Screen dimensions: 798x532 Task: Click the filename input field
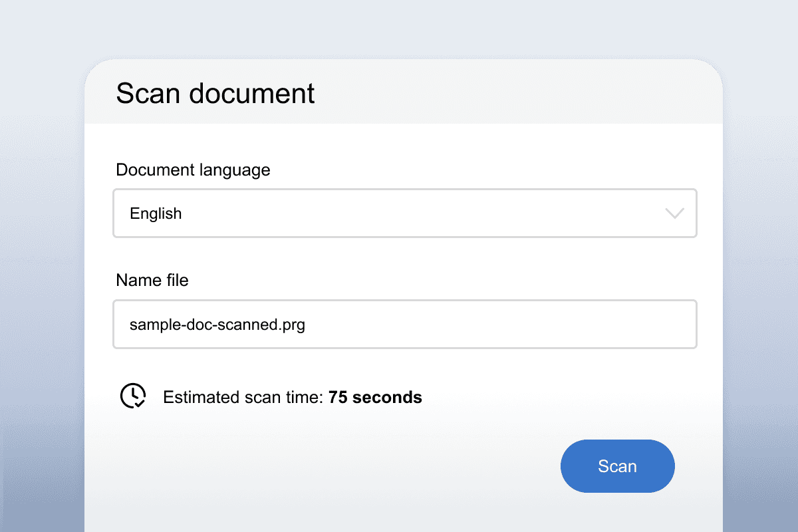point(405,324)
